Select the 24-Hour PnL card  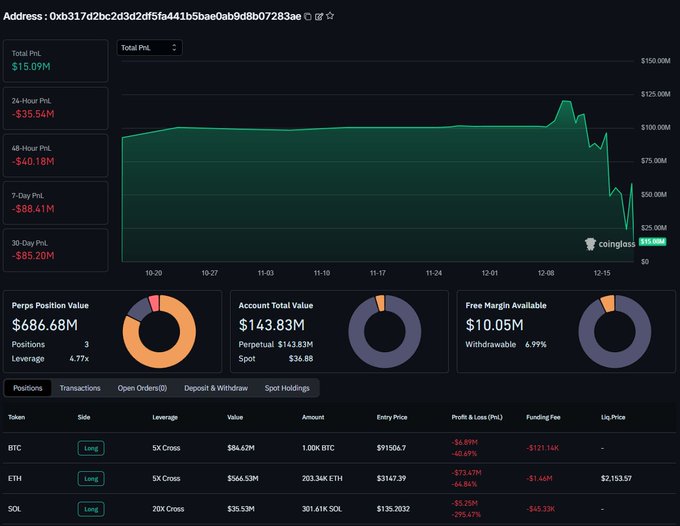point(55,109)
